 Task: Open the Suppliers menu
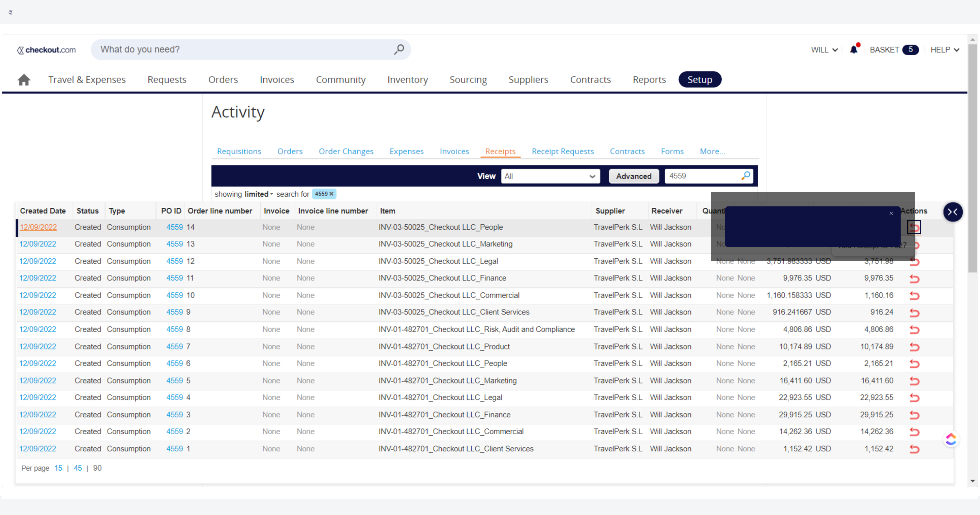click(528, 79)
